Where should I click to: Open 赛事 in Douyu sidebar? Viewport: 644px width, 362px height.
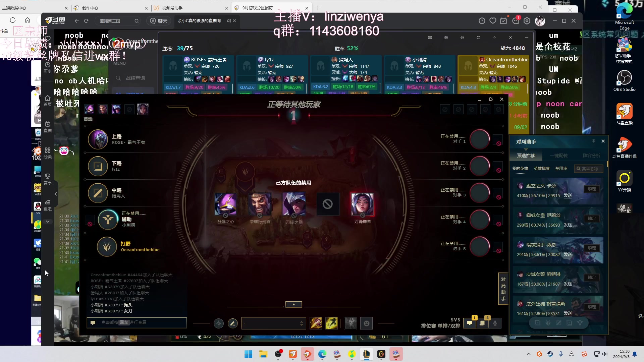click(48, 179)
